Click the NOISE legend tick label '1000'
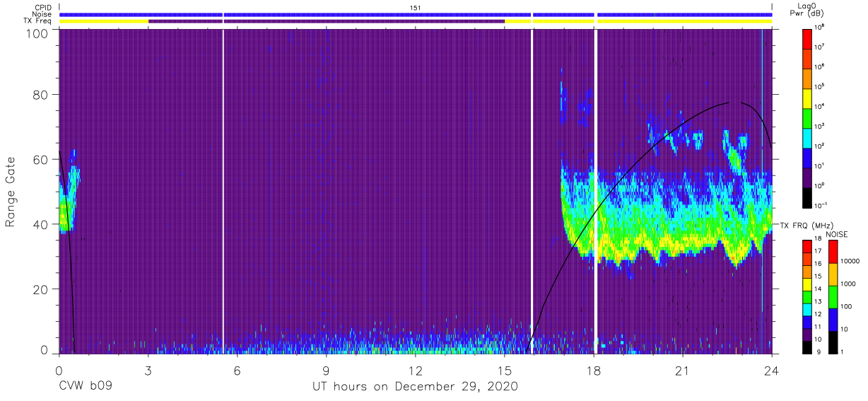868x401 pixels. pyautogui.click(x=849, y=285)
